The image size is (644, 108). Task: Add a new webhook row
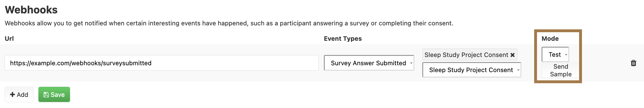pyautogui.click(x=19, y=95)
